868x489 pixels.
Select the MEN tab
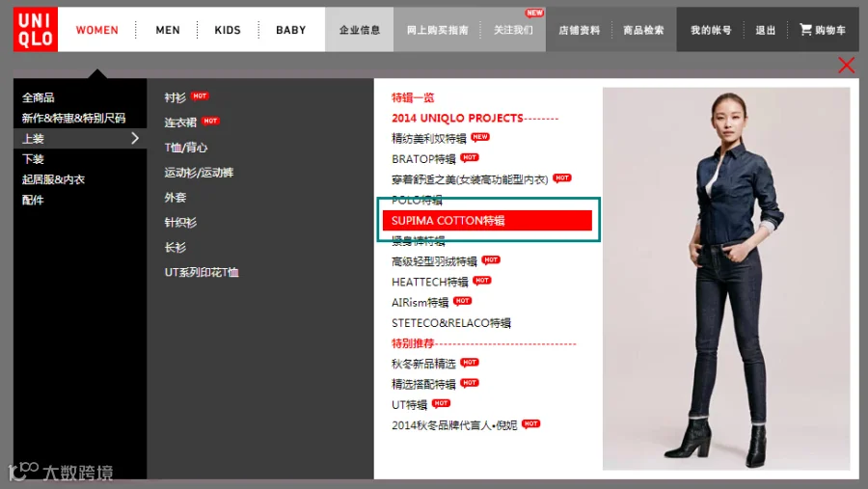tap(168, 30)
